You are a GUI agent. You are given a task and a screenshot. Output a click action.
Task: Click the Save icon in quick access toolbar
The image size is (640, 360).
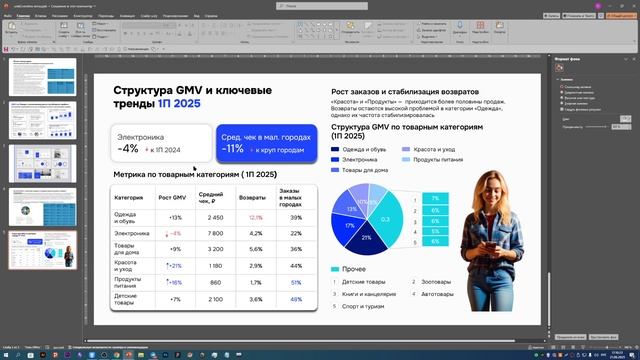6,49
